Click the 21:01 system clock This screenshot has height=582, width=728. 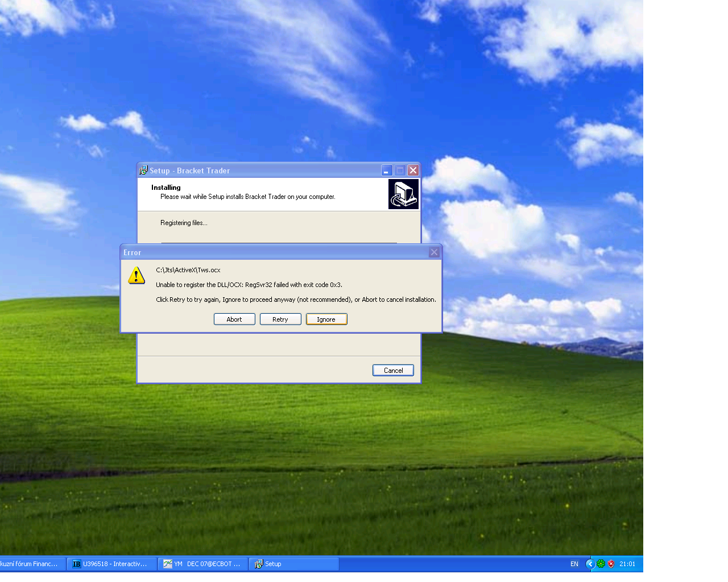tap(627, 564)
